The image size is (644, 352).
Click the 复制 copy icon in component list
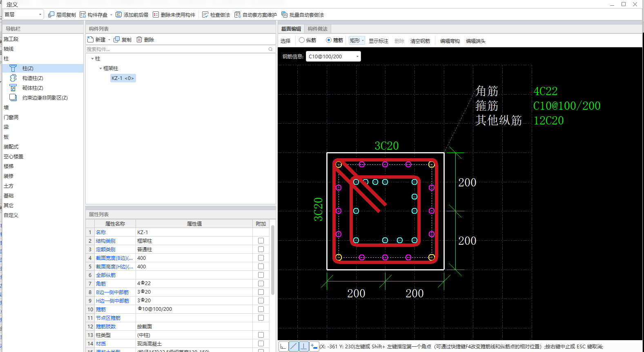pyautogui.click(x=117, y=40)
